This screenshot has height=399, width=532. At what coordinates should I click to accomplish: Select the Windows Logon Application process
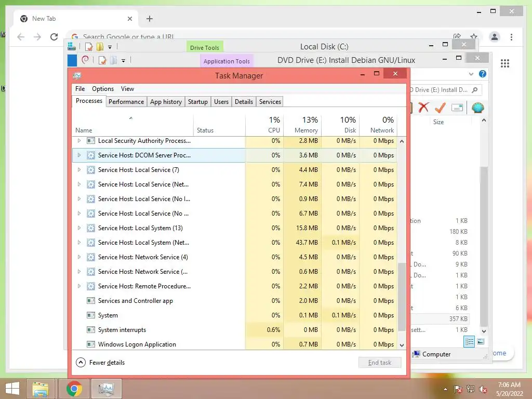coord(235,344)
